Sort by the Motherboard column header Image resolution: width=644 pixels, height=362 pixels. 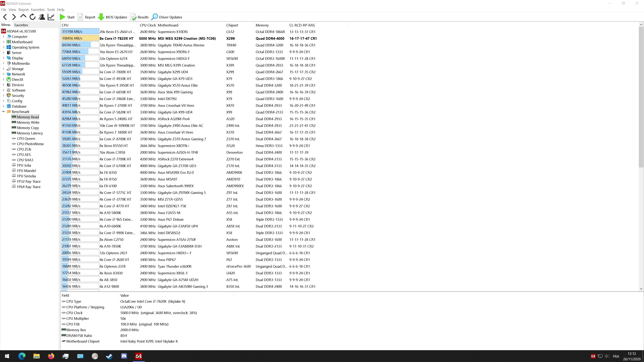point(191,25)
